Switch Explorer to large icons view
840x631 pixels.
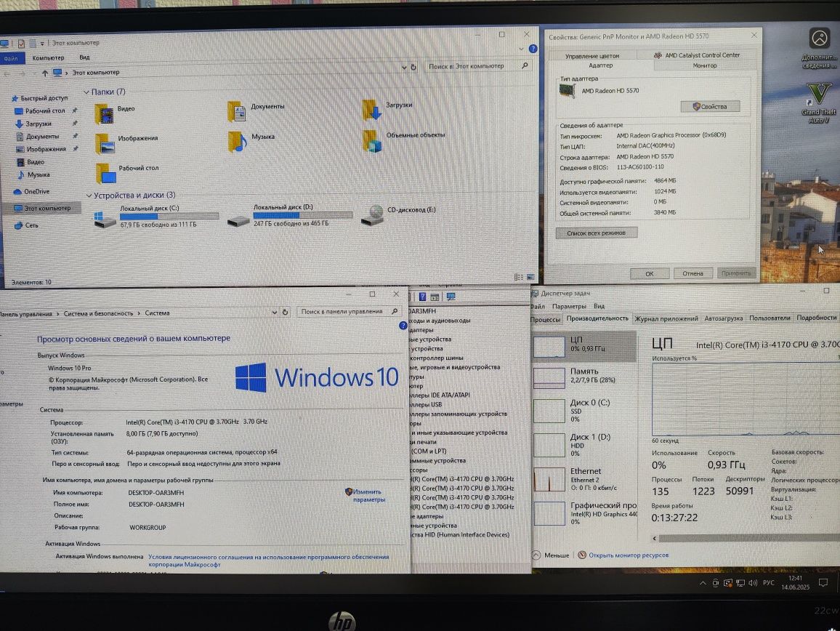(530, 277)
